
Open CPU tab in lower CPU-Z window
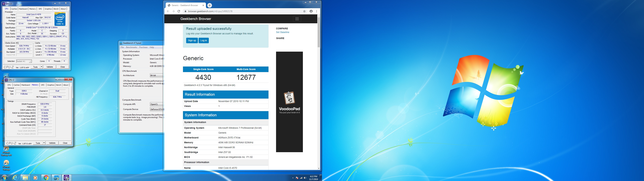[x=9, y=85]
